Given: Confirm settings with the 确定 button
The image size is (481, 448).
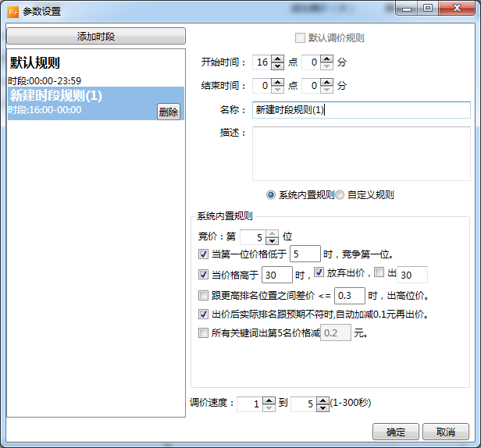Looking at the screenshot, I should point(396,432).
